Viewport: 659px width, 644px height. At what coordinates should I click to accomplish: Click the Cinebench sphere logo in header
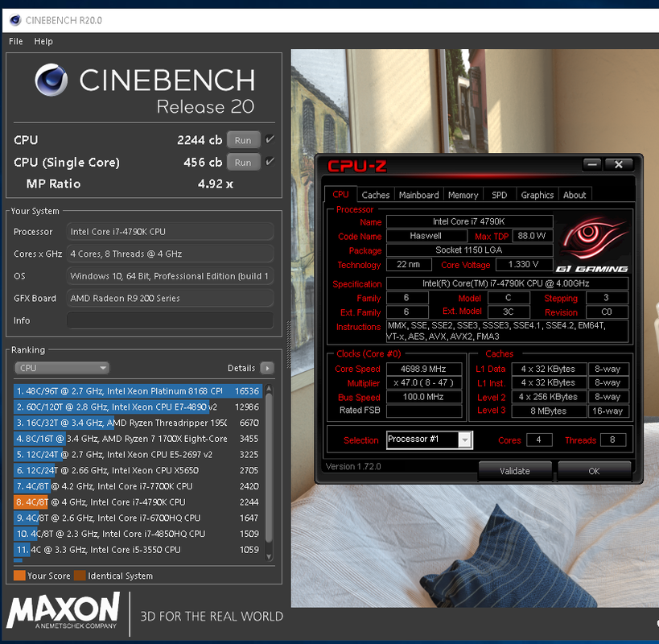click(51, 80)
